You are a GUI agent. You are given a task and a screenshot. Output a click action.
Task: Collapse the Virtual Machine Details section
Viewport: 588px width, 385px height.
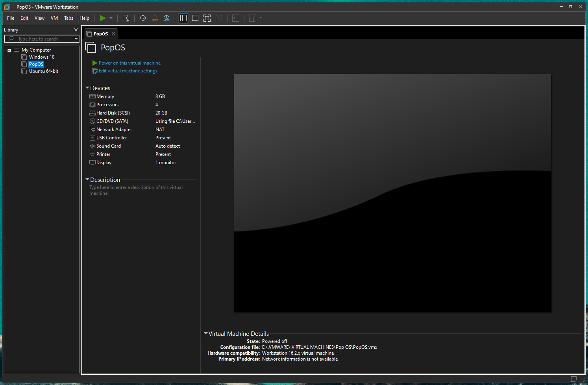click(206, 333)
